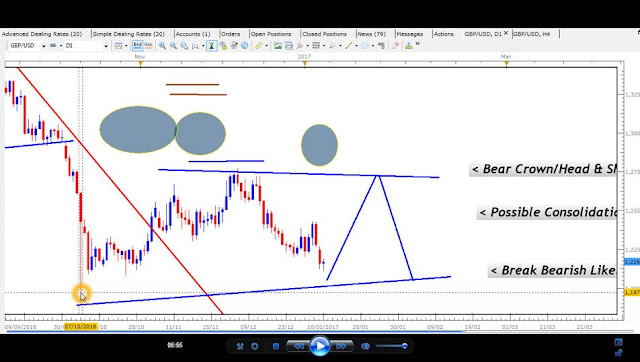Open the GBP/USD, H4 chart tab

pos(531,34)
